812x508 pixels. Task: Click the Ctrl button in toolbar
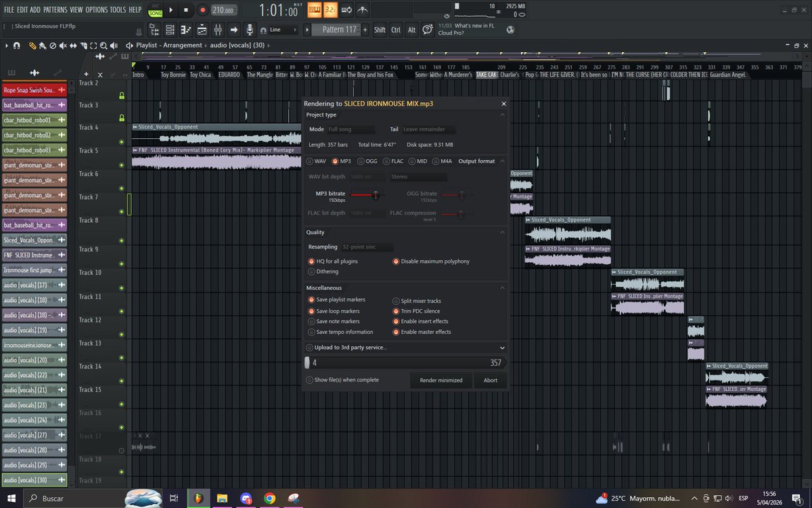395,29
